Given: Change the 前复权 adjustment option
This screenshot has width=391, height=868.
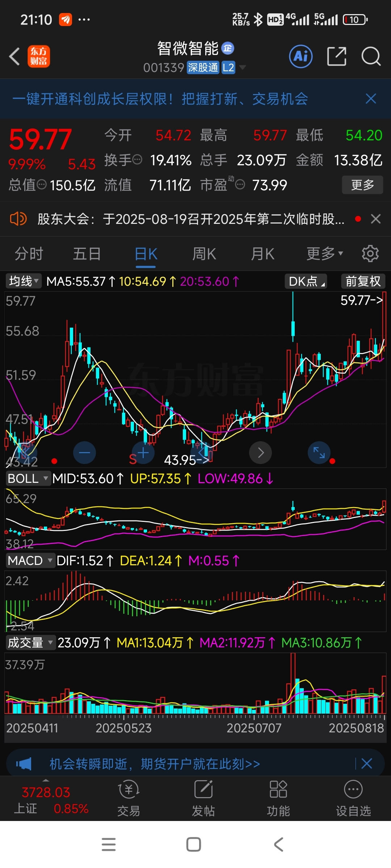Looking at the screenshot, I should click(x=363, y=281).
